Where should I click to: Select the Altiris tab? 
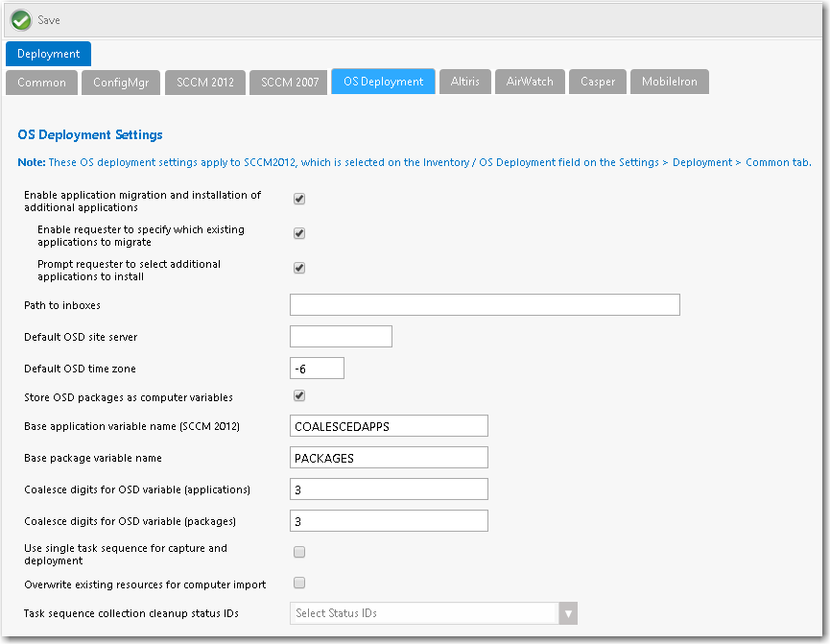464,82
